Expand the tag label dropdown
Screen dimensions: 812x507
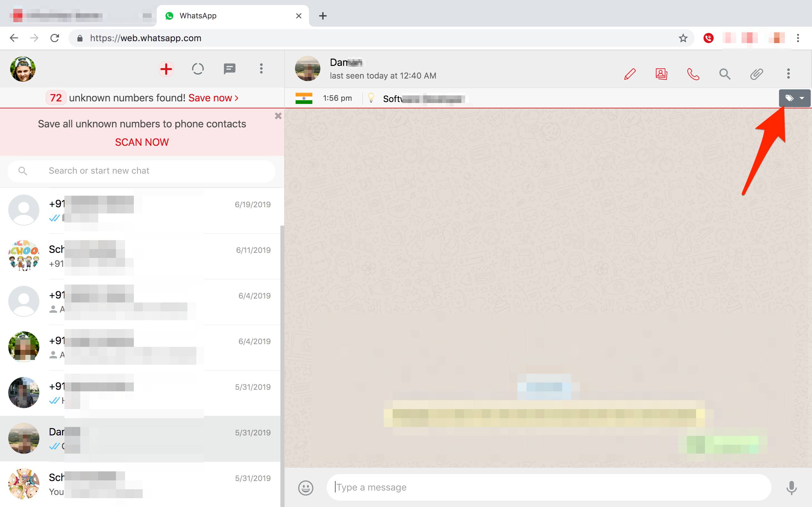(x=795, y=98)
